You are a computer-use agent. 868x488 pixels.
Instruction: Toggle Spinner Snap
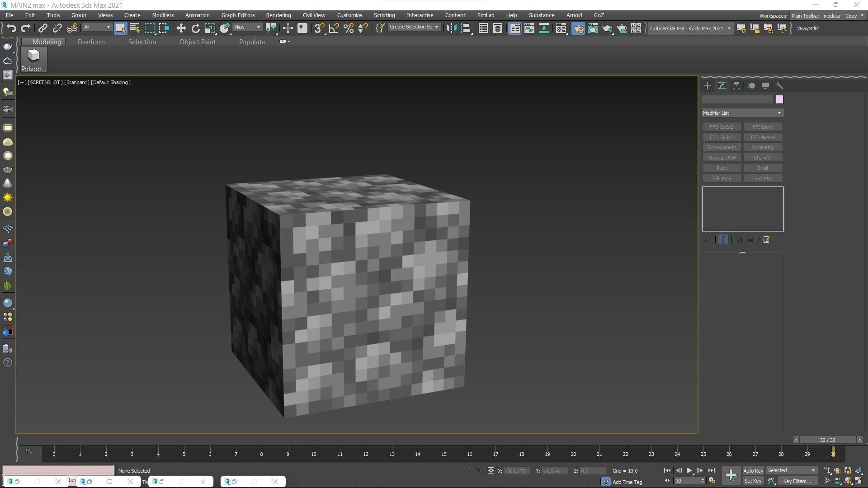tap(363, 28)
